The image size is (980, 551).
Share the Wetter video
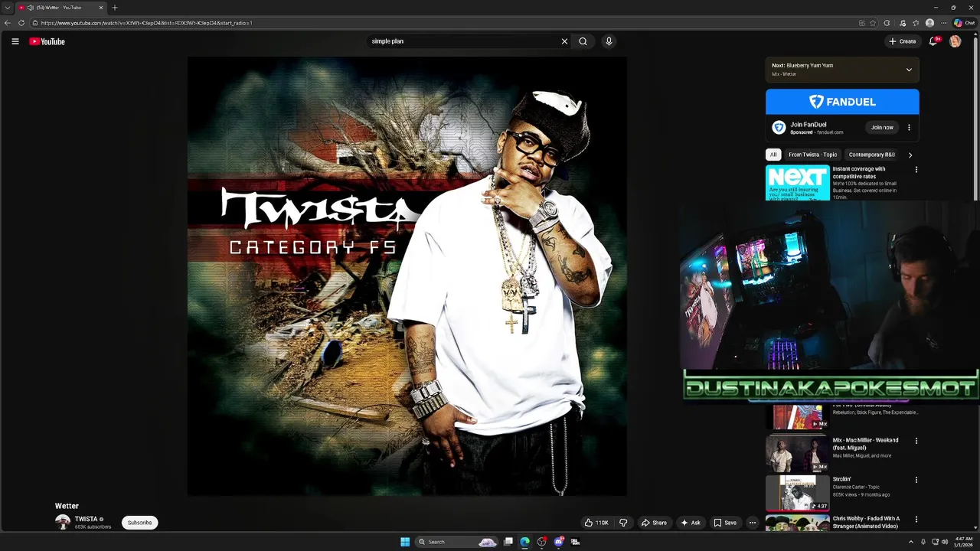pyautogui.click(x=654, y=523)
